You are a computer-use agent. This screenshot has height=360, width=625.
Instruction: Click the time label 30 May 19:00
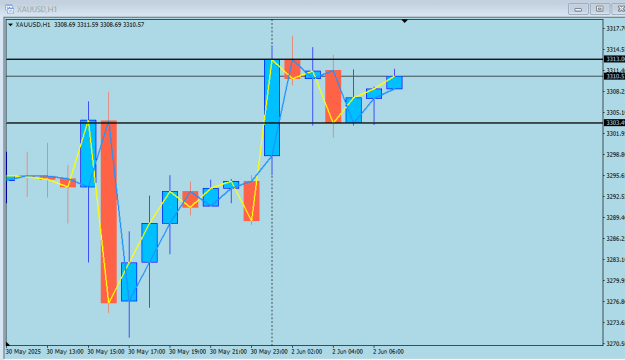187,352
